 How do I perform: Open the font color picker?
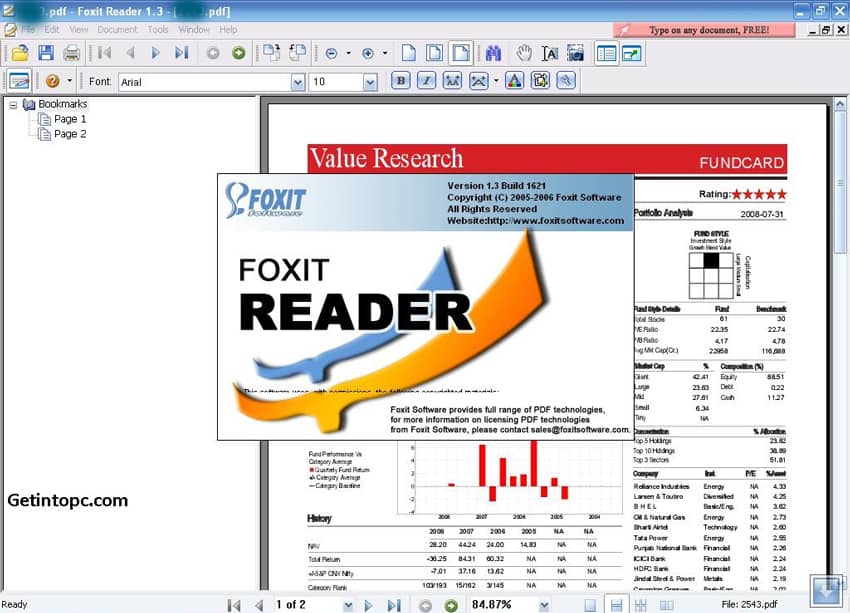point(514,81)
